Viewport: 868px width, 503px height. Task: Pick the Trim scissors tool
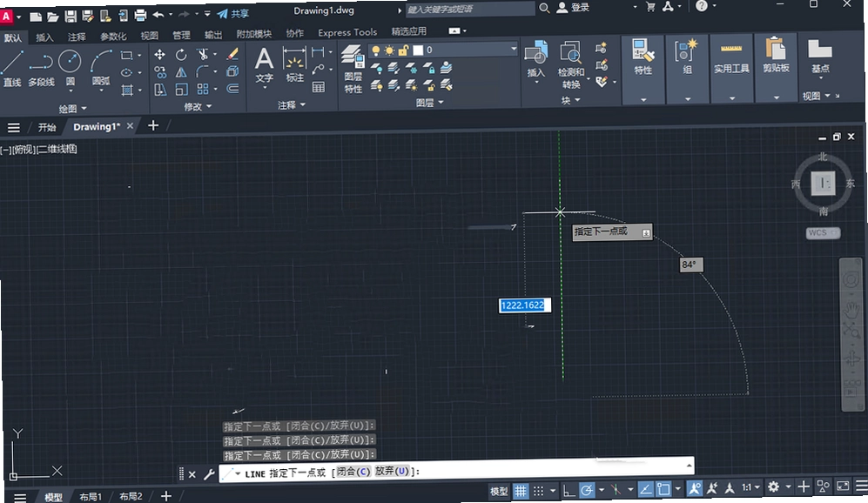[x=203, y=54]
